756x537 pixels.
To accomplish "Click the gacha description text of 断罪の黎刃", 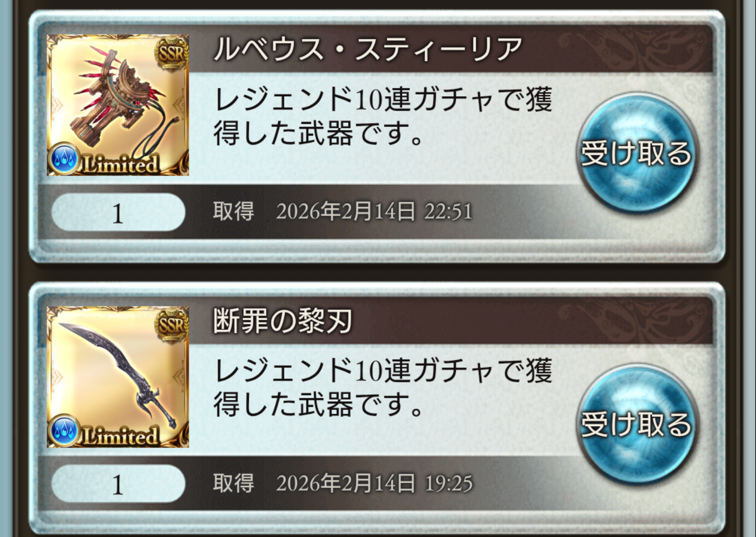I will (x=383, y=387).
